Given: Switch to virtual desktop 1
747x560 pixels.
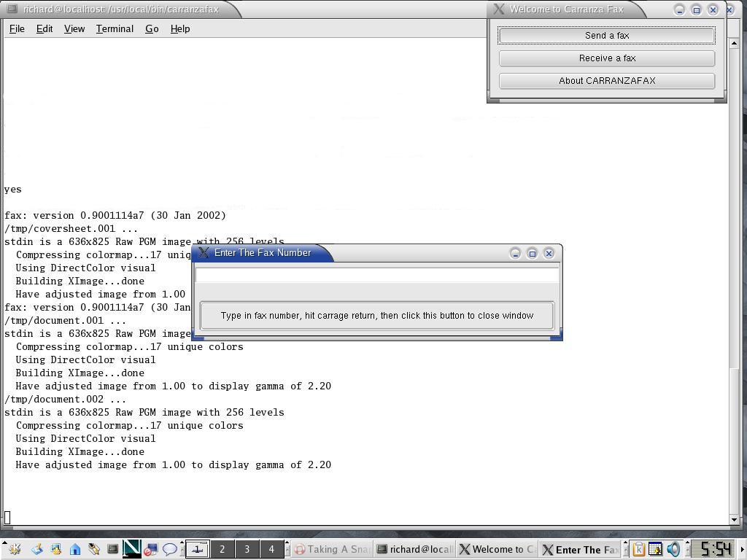Looking at the screenshot, I should coord(197,549).
